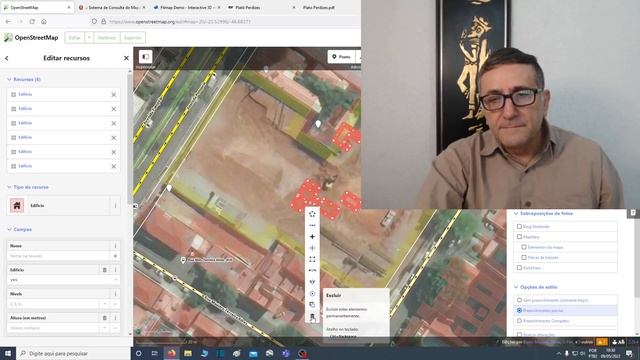This screenshot has height=360, width=640.
Task: Click the dashed-circle icon atop the edit menu
Action: [312, 214]
